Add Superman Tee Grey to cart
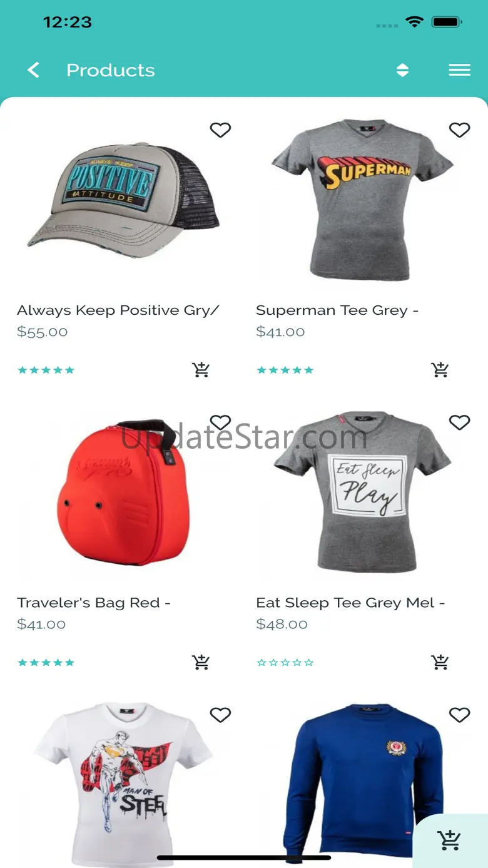The image size is (488, 868). [440, 370]
